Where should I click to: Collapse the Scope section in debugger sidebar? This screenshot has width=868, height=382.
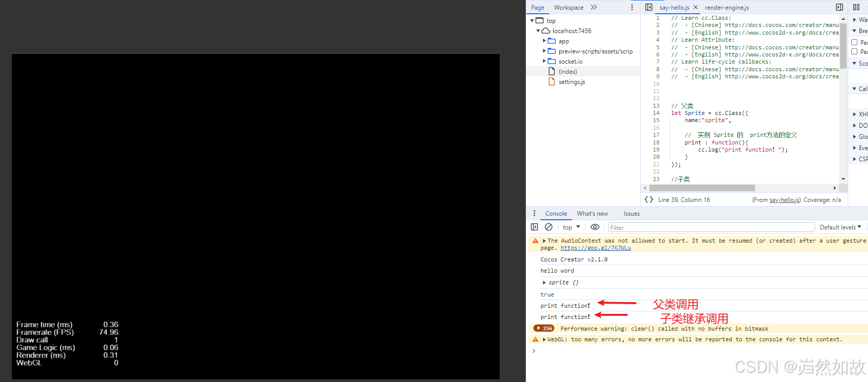(x=854, y=63)
